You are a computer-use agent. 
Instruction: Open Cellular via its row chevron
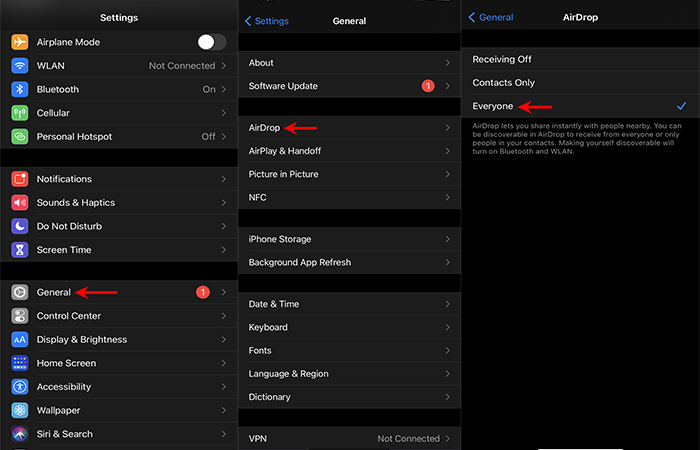point(224,113)
